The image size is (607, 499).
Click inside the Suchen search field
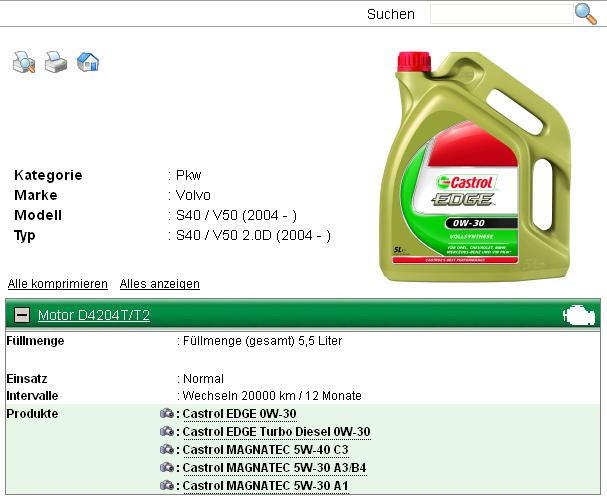click(502, 14)
